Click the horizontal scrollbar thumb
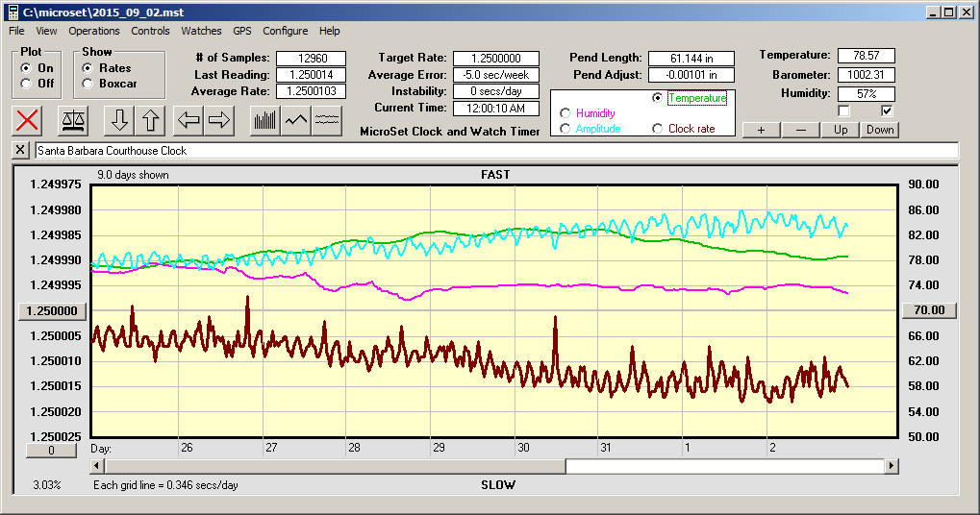This screenshot has height=515, width=980. pos(335,466)
